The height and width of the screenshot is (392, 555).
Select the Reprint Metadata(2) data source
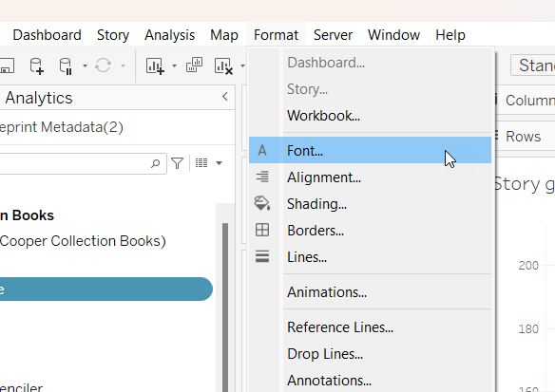[x=62, y=127]
